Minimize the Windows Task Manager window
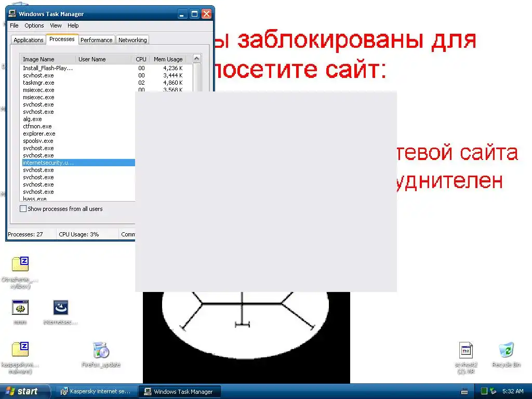Image resolution: width=532 pixels, height=399 pixels. pyautogui.click(x=182, y=14)
